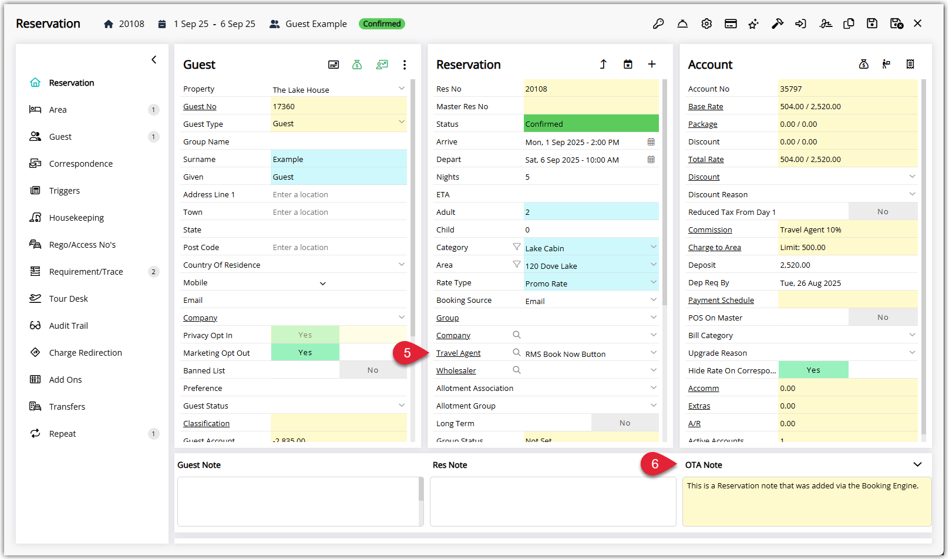Screen dimensions: 949x560
Task: Open the Discount Reason dropdown
Action: [912, 194]
